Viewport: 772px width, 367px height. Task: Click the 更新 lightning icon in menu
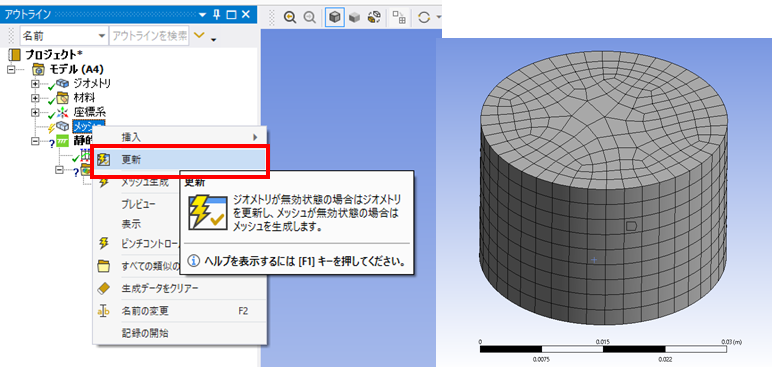pos(104,159)
